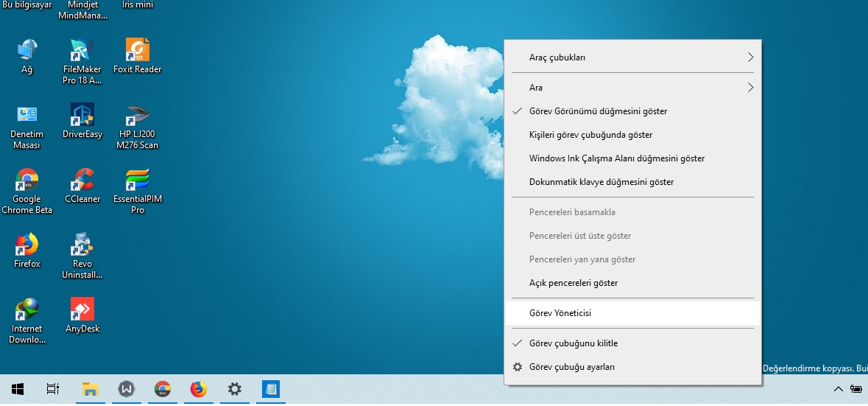Click the Pencereleri üst üste göster entry
868x406 pixels.
tap(632, 236)
